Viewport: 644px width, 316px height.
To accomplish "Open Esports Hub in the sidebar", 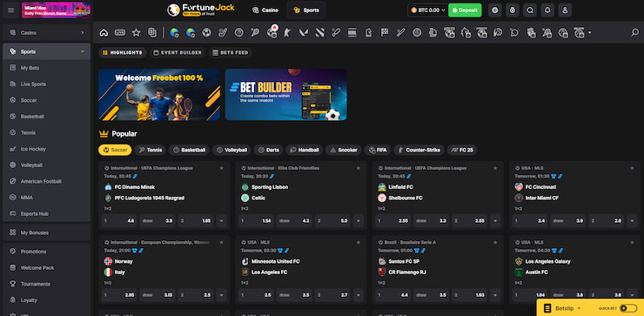I will (x=46, y=213).
